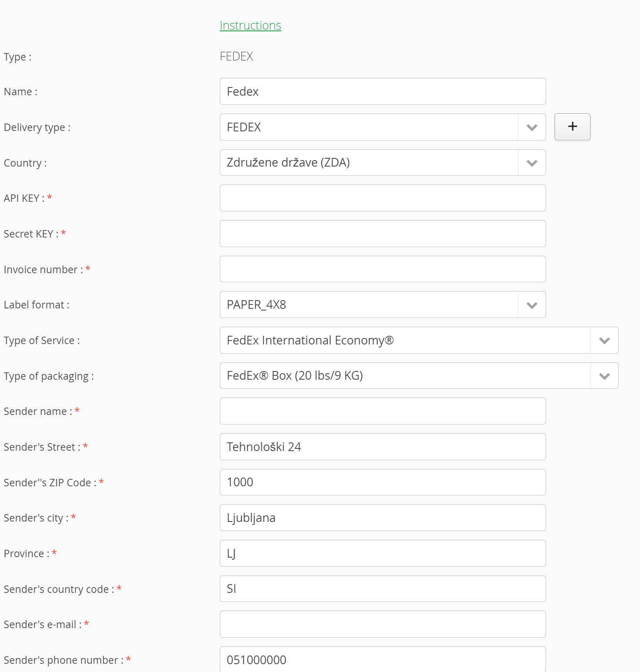The width and height of the screenshot is (640, 672).
Task: Click the Sender's country code field with SI
Action: pos(382,589)
